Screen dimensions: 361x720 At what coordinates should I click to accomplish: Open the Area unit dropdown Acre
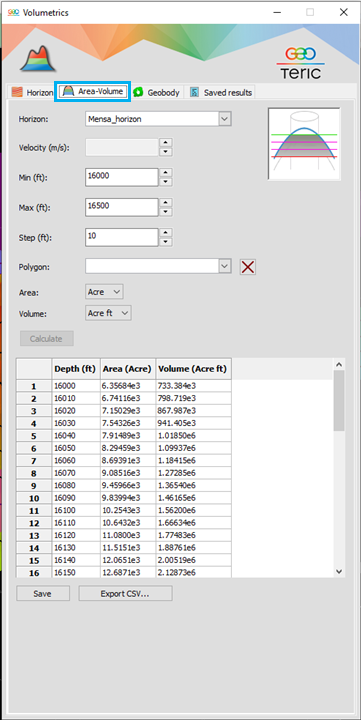click(104, 292)
